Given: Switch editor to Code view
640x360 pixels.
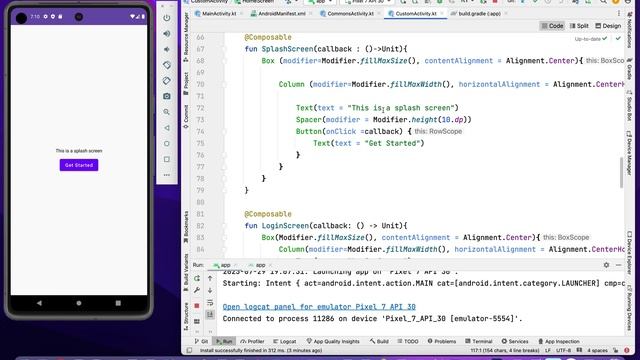Looking at the screenshot, I should (552, 26).
